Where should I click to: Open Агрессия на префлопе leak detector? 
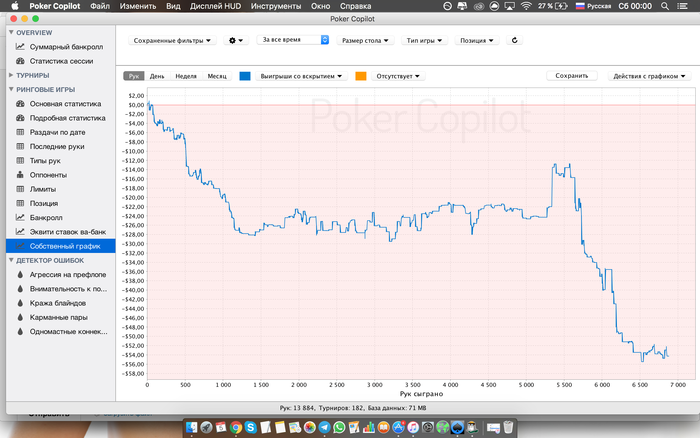67,274
